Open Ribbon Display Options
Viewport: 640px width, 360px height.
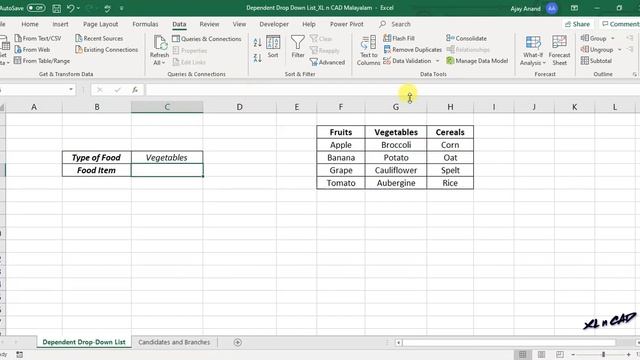pos(574,8)
